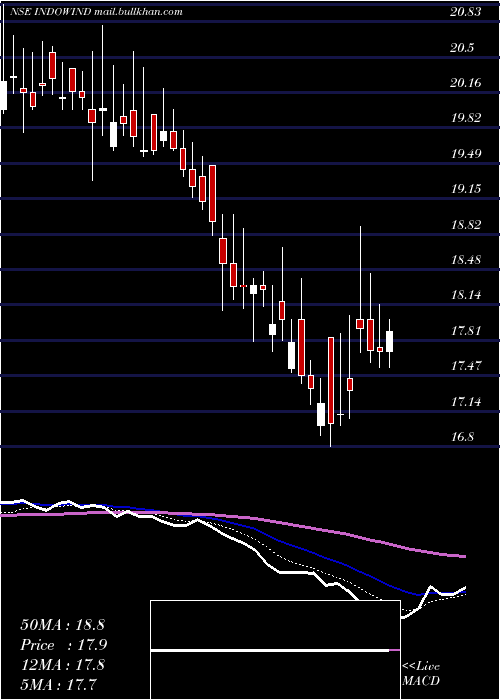Select the 16.8 price axis label
This screenshot has width=500, height=700.
click(x=462, y=437)
